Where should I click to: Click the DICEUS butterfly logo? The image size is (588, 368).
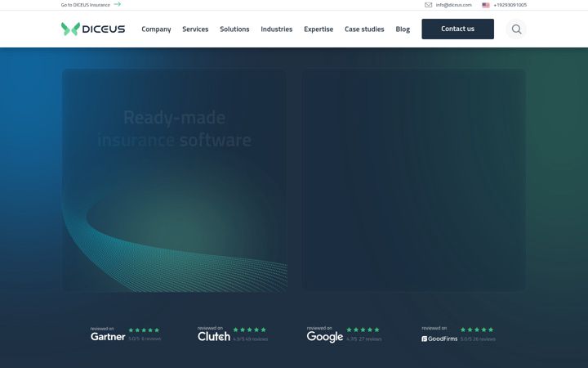click(70, 29)
